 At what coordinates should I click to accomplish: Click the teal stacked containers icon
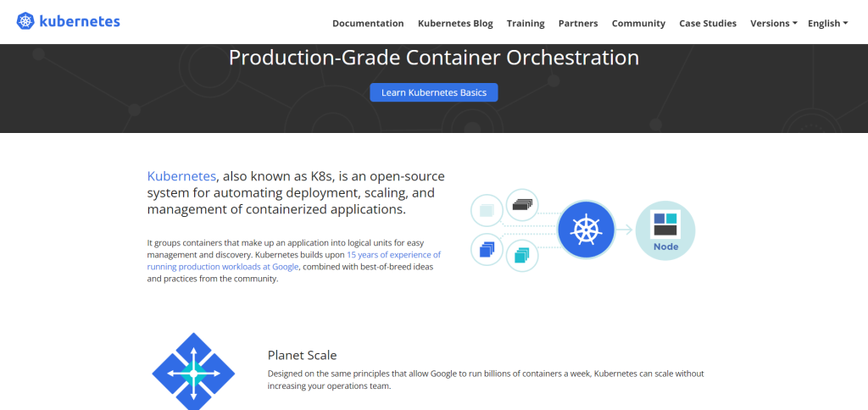click(x=522, y=255)
